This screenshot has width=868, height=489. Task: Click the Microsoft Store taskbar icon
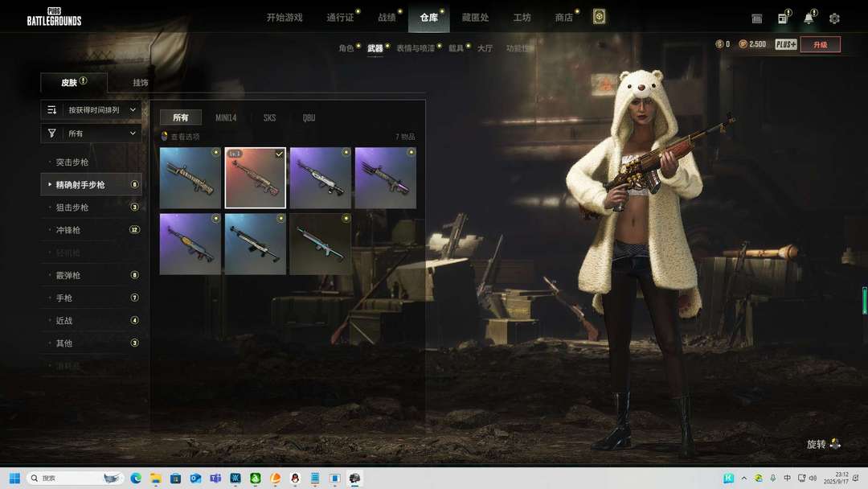(x=175, y=478)
